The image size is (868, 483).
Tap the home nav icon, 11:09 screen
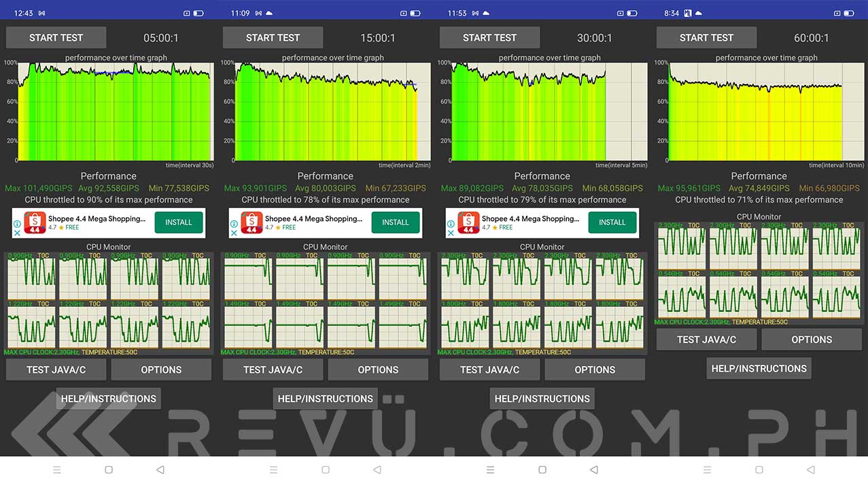326,469
